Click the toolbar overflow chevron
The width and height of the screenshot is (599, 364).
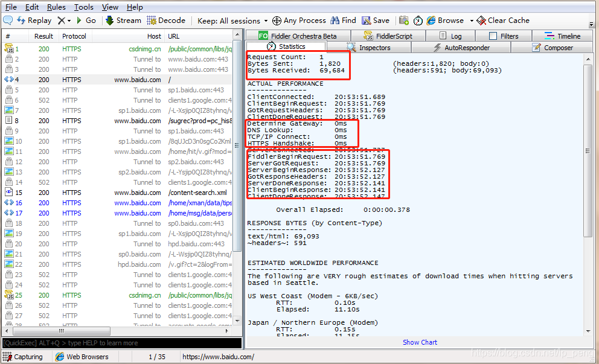click(x=591, y=24)
